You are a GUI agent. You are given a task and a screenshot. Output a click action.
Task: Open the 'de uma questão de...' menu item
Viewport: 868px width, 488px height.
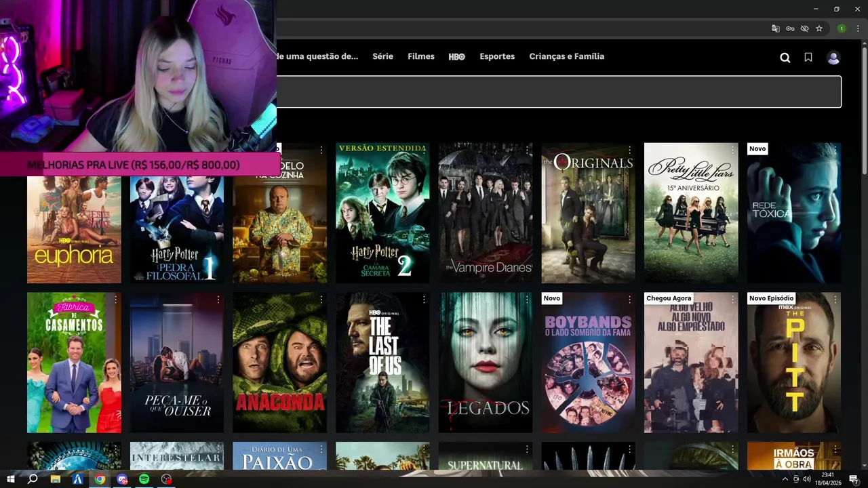[x=317, y=56]
